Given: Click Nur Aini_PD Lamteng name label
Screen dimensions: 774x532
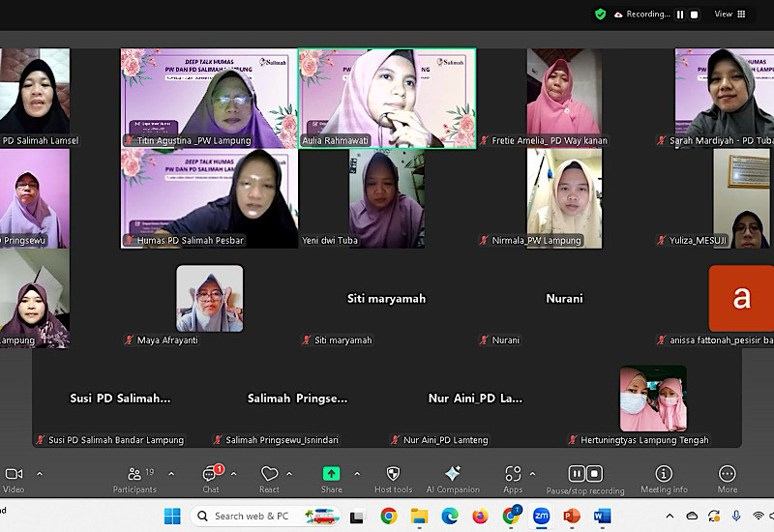Looking at the screenshot, I should [x=446, y=440].
